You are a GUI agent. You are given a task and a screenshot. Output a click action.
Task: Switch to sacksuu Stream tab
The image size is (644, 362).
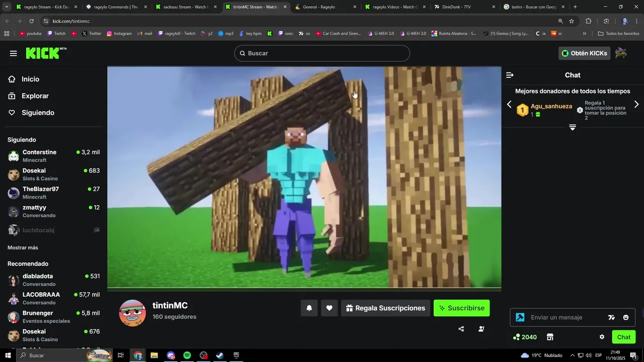185,7
